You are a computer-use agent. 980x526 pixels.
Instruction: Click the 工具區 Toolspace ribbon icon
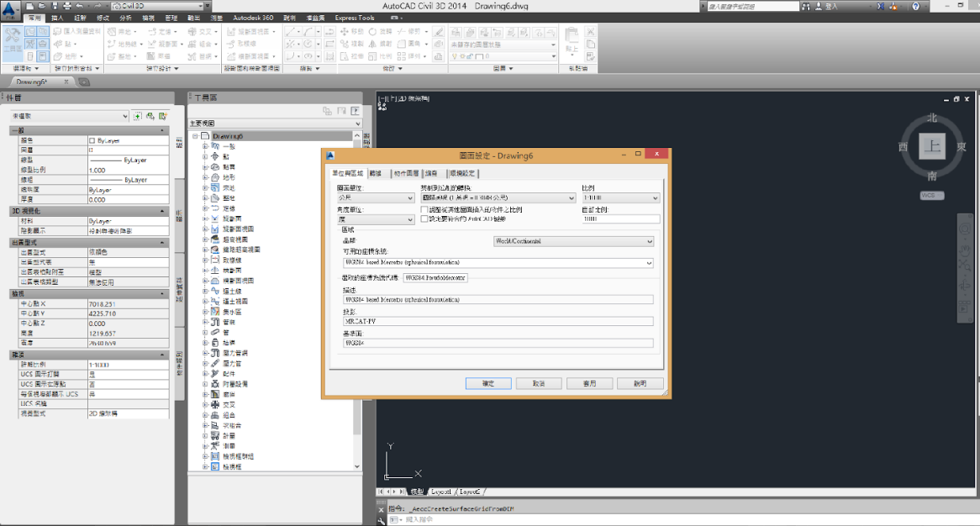tap(12, 41)
